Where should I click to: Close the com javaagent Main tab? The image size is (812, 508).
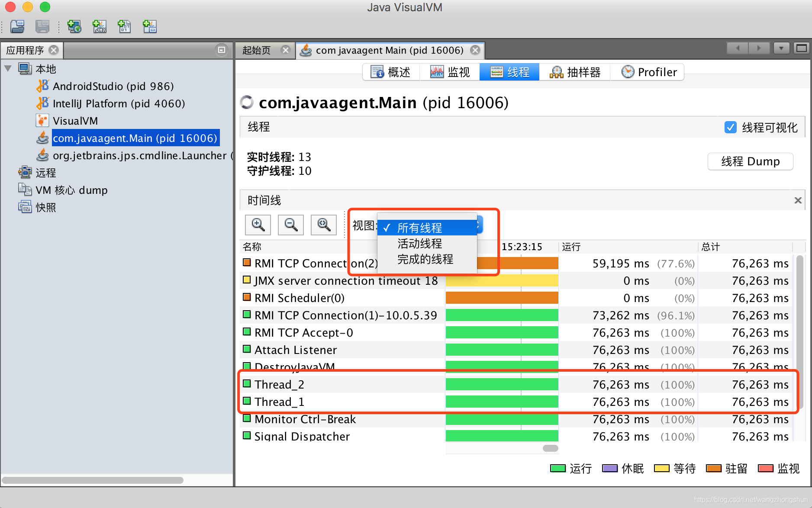pyautogui.click(x=475, y=50)
